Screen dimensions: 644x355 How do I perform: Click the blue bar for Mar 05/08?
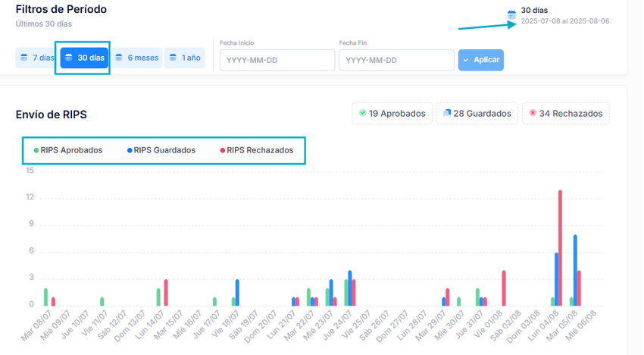click(576, 269)
